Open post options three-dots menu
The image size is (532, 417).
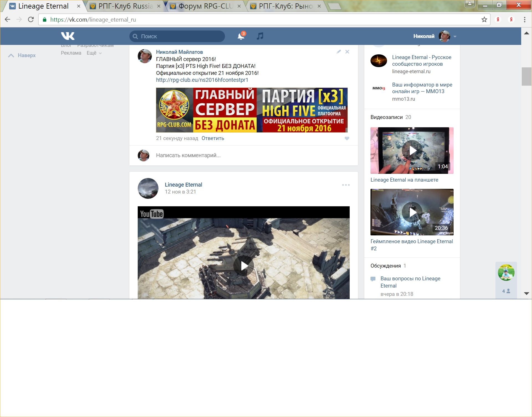pos(346,185)
